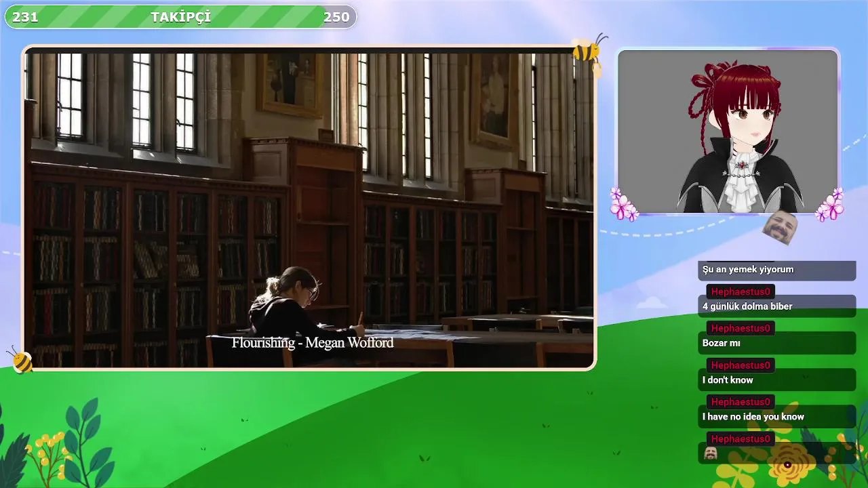Click Hephaestus0 username above "Bozar mı"
This screenshot has width=868, height=488.
click(x=741, y=328)
